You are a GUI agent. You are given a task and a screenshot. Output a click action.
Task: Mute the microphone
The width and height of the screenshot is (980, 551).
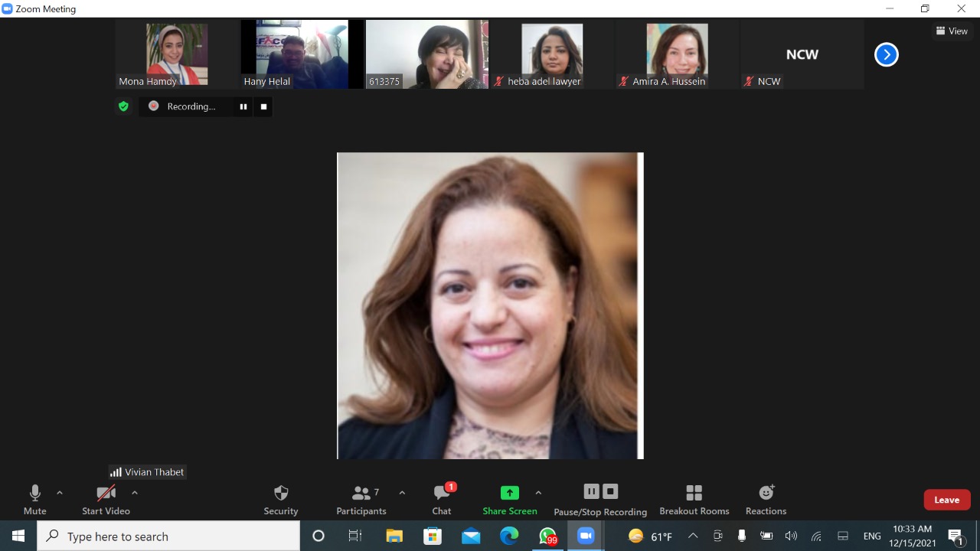[x=34, y=497]
